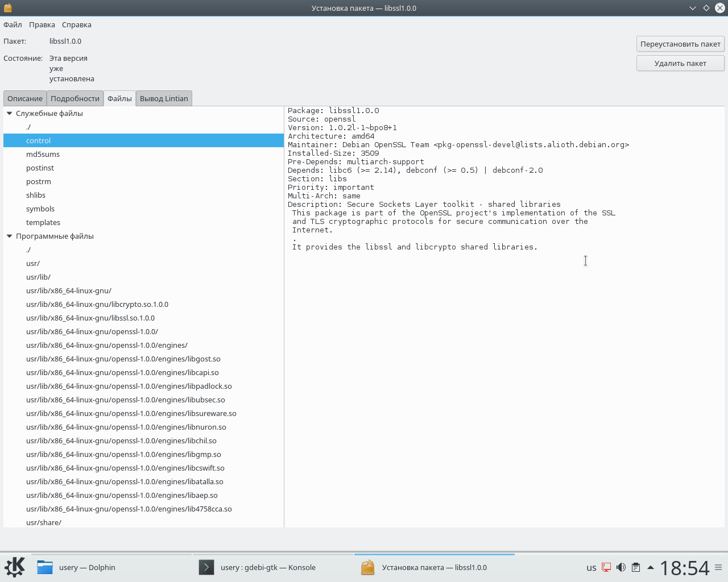Click the Konsole terminal icon in taskbar
Image resolution: width=728 pixels, height=582 pixels.
[206, 567]
